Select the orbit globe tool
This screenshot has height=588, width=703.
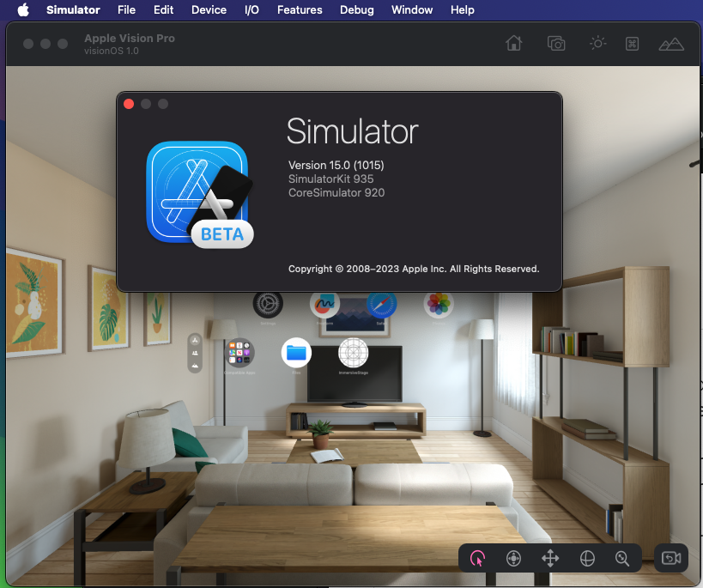(x=587, y=559)
